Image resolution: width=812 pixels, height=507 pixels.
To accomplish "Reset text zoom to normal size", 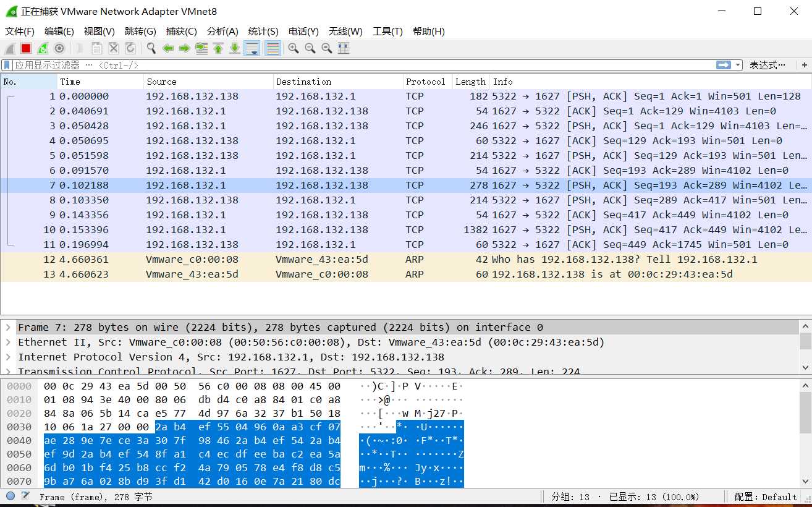I will coord(327,48).
